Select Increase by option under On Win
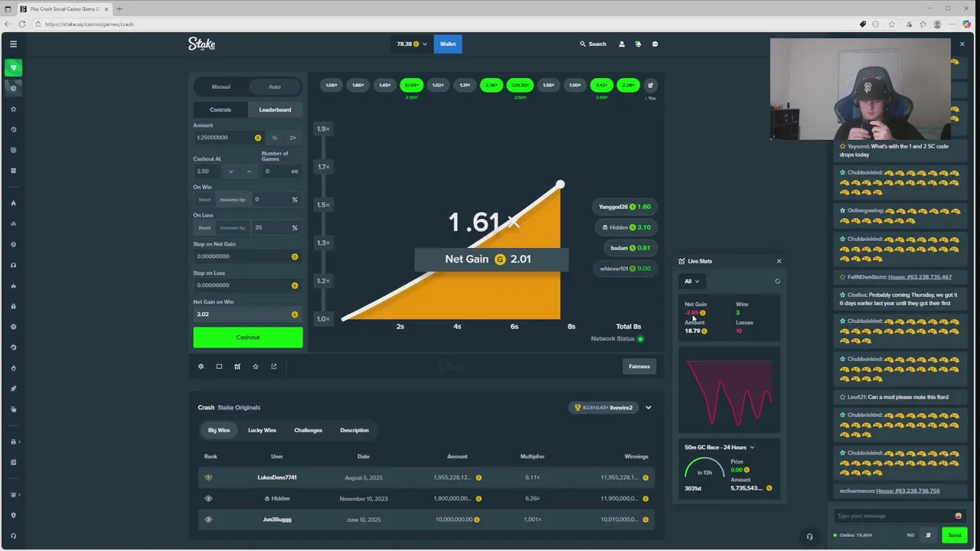Image resolution: width=980 pixels, height=551 pixels. pyautogui.click(x=233, y=200)
